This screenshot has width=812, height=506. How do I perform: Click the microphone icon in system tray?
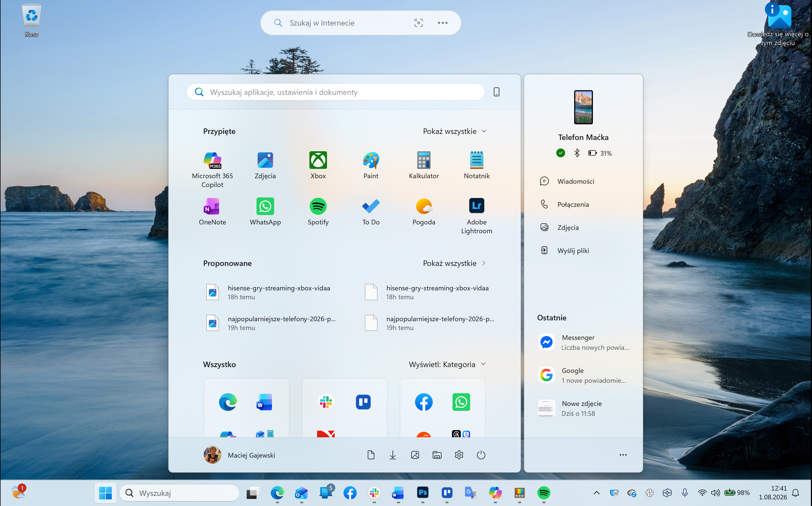coord(684,493)
